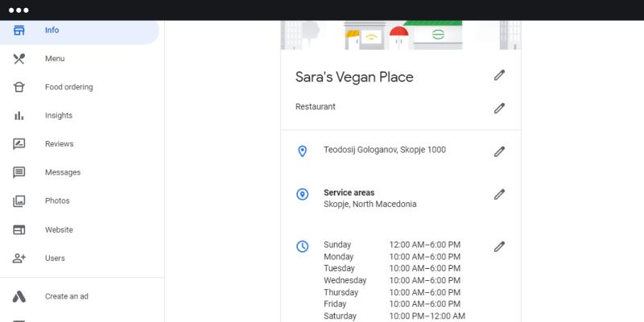
Task: View the Photos section
Action: click(x=57, y=201)
